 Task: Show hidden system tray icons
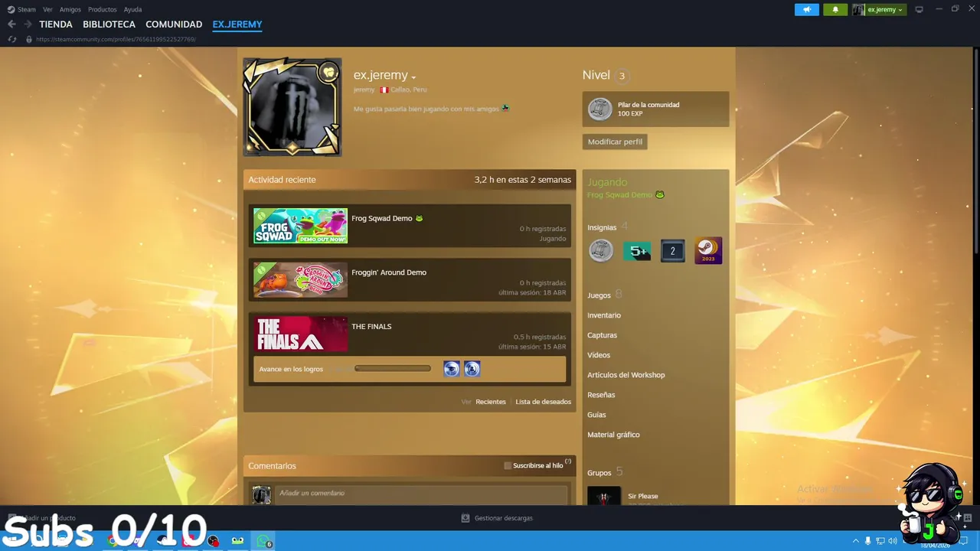(856, 541)
